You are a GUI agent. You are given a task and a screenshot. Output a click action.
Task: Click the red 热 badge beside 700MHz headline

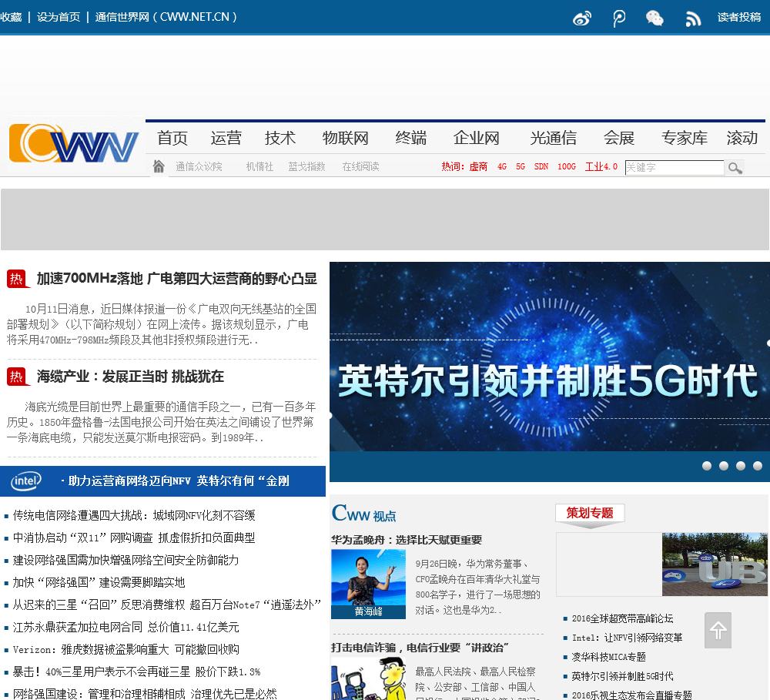pos(17,279)
